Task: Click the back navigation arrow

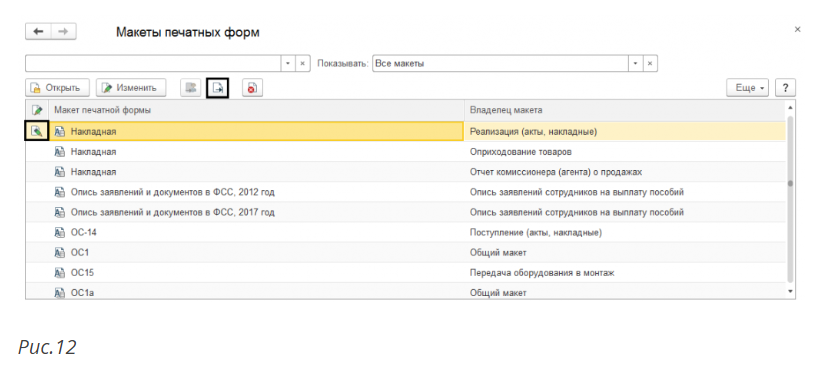Action: [38, 32]
